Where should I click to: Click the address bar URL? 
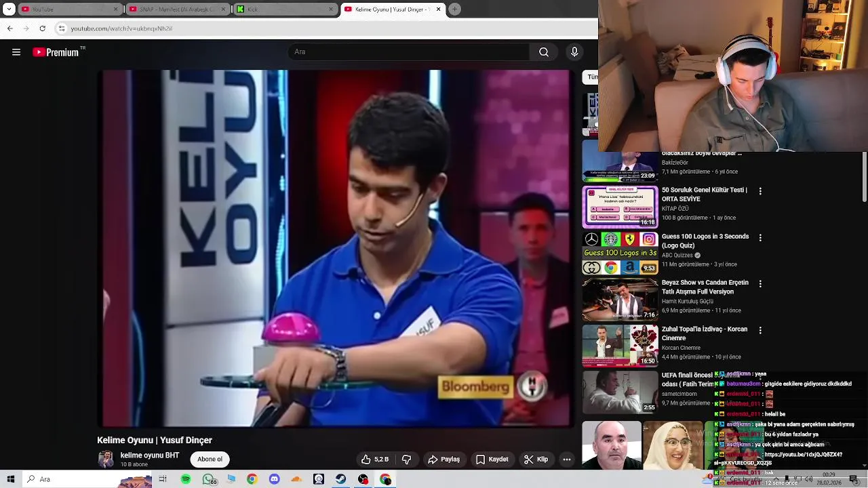[x=121, y=28]
